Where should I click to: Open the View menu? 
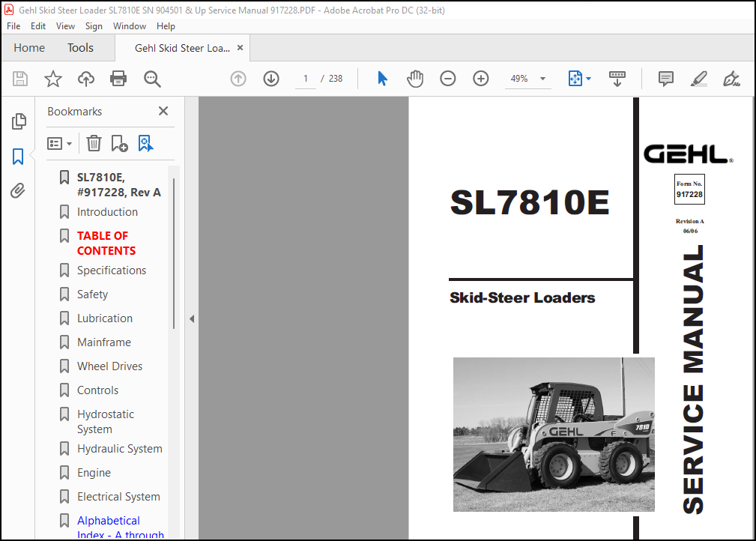65,26
